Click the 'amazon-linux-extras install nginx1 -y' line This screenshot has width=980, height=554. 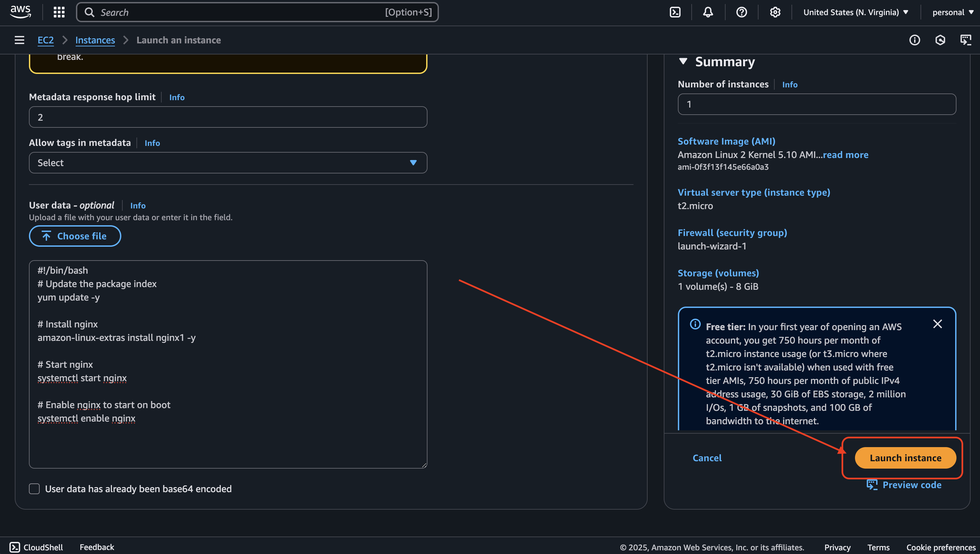116,338
